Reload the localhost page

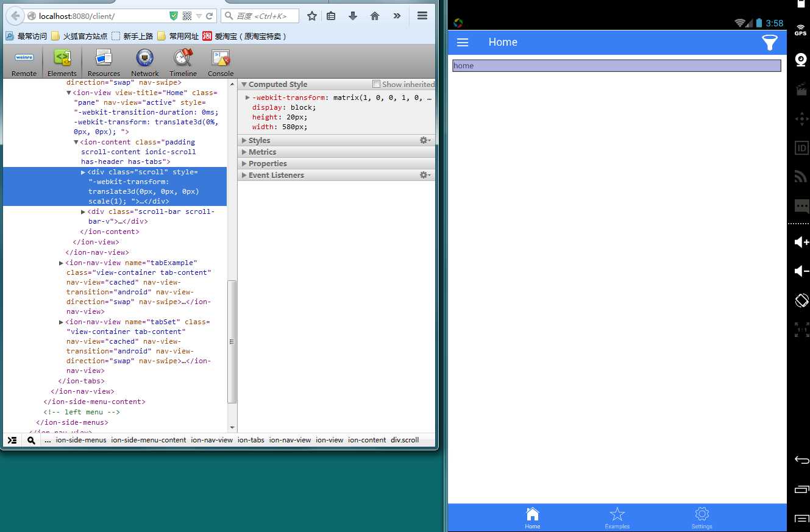tap(210, 16)
